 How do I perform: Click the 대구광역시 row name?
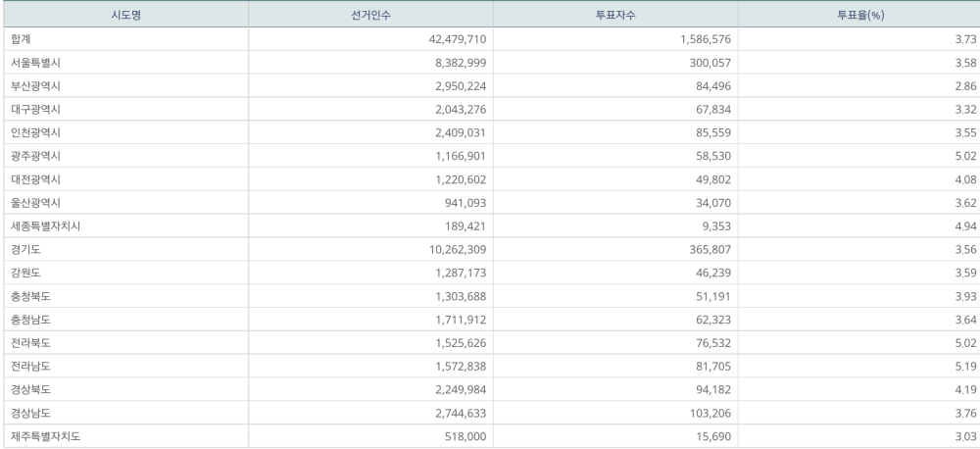point(35,110)
